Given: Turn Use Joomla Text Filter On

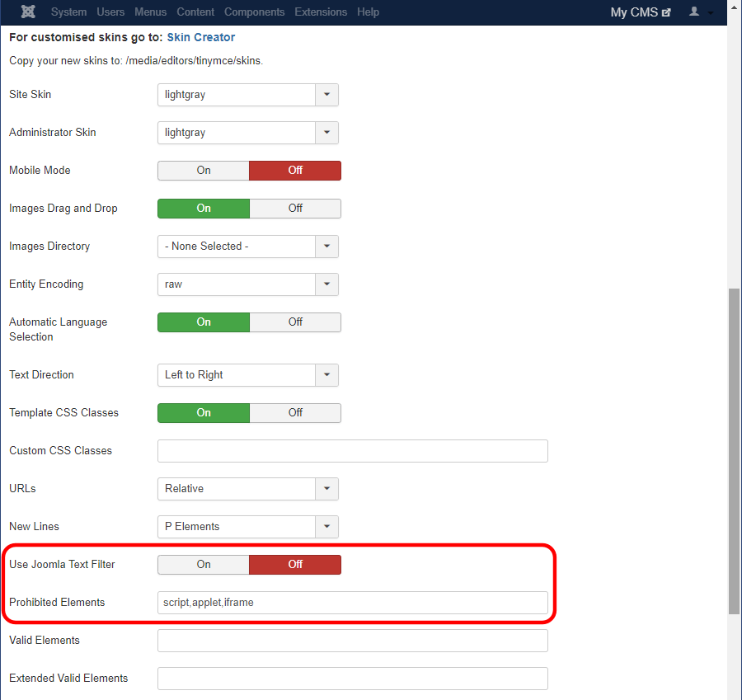Looking at the screenshot, I should (x=204, y=564).
